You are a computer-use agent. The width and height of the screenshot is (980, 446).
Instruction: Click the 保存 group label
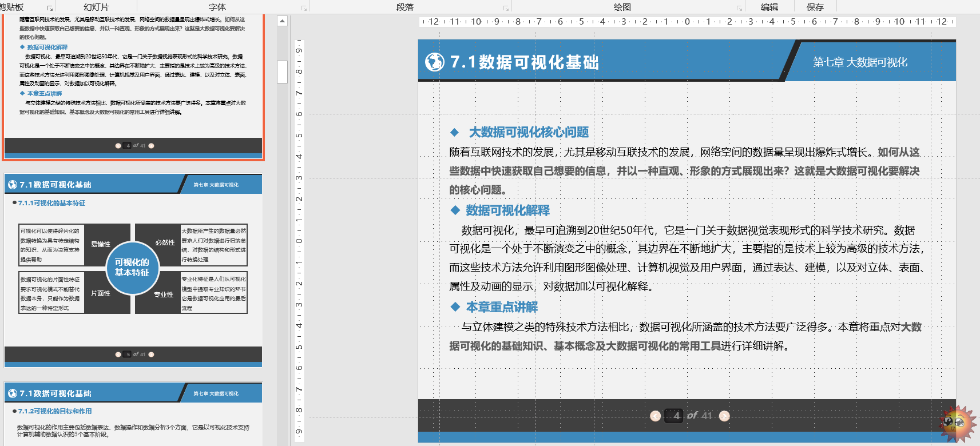pyautogui.click(x=815, y=7)
